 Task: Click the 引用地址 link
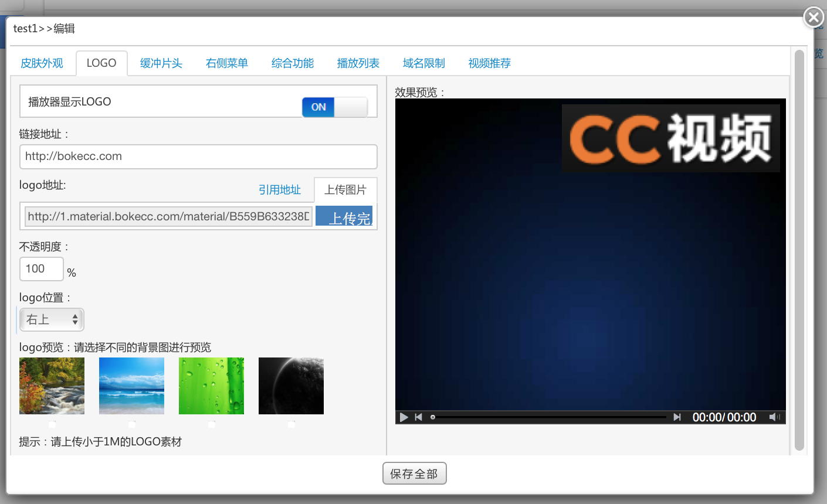279,190
